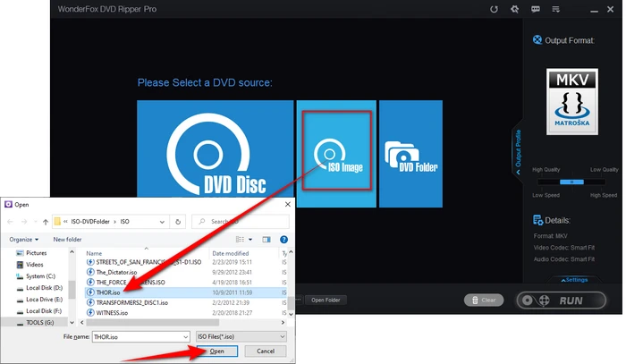This screenshot has width=626, height=364.
Task: Click the Details icon
Action: click(537, 220)
